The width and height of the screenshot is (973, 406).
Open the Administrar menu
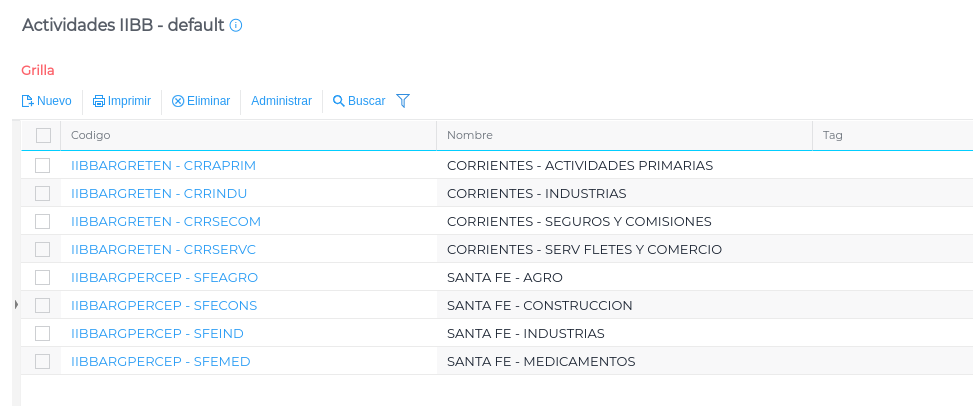281,101
